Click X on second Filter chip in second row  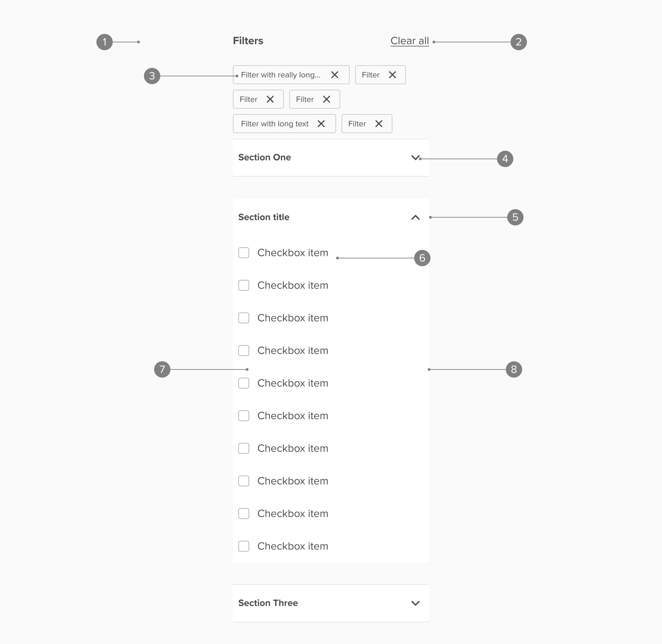pyautogui.click(x=327, y=99)
